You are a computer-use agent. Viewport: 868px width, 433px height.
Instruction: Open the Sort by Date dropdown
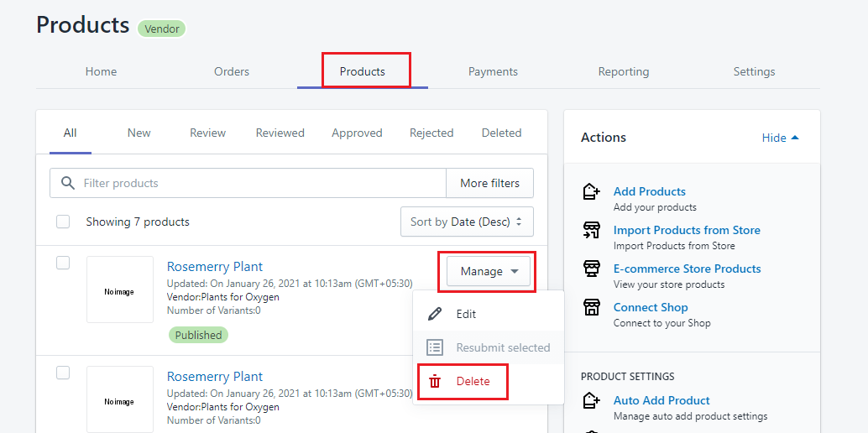click(x=467, y=222)
